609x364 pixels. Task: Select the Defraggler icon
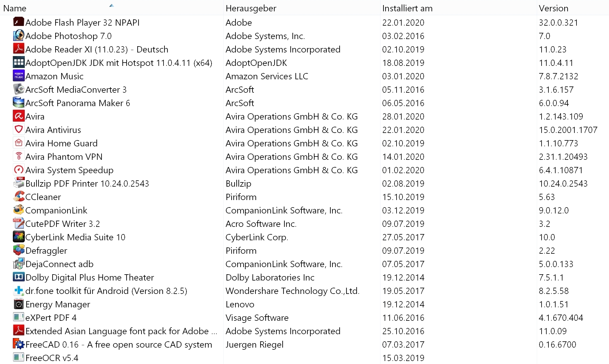click(x=18, y=250)
